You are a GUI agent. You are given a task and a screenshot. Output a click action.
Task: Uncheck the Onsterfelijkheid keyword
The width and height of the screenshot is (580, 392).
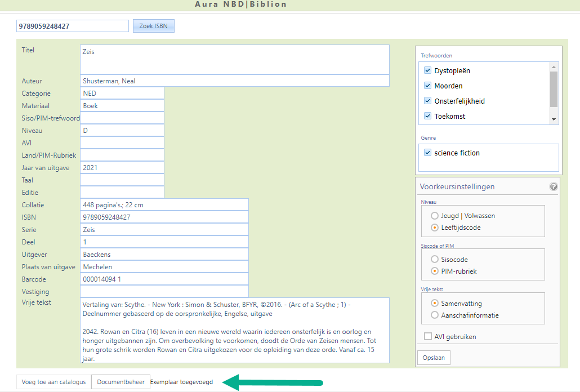[x=428, y=101]
